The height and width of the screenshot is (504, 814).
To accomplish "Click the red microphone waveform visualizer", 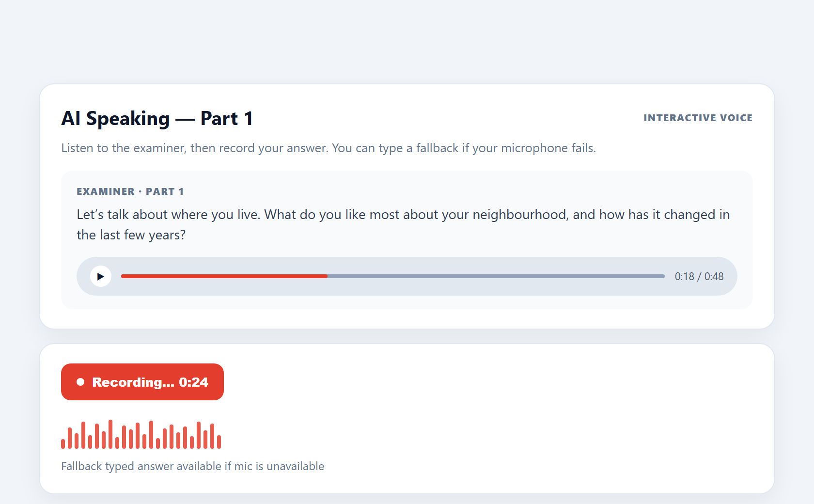I will [141, 434].
